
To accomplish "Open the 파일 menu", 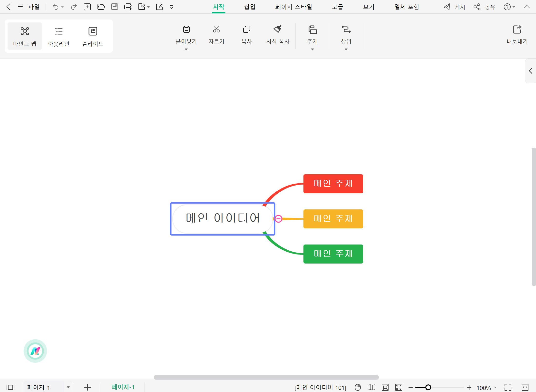I will click(34, 7).
